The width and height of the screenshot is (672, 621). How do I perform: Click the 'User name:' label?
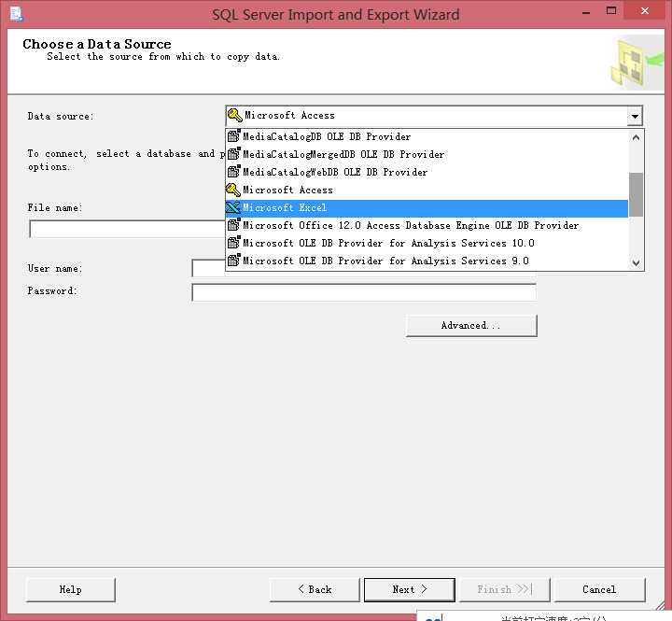(x=55, y=269)
